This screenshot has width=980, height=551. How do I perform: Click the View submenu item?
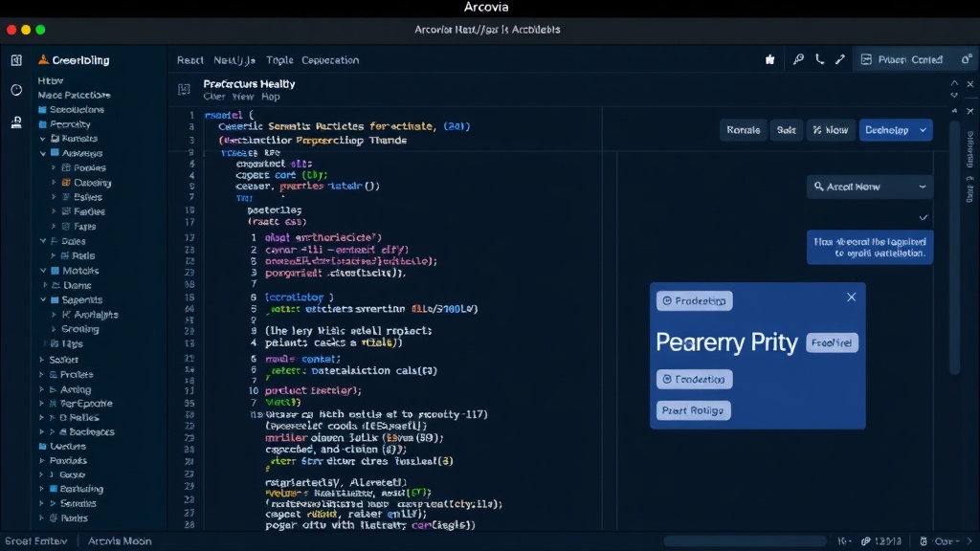(x=242, y=97)
